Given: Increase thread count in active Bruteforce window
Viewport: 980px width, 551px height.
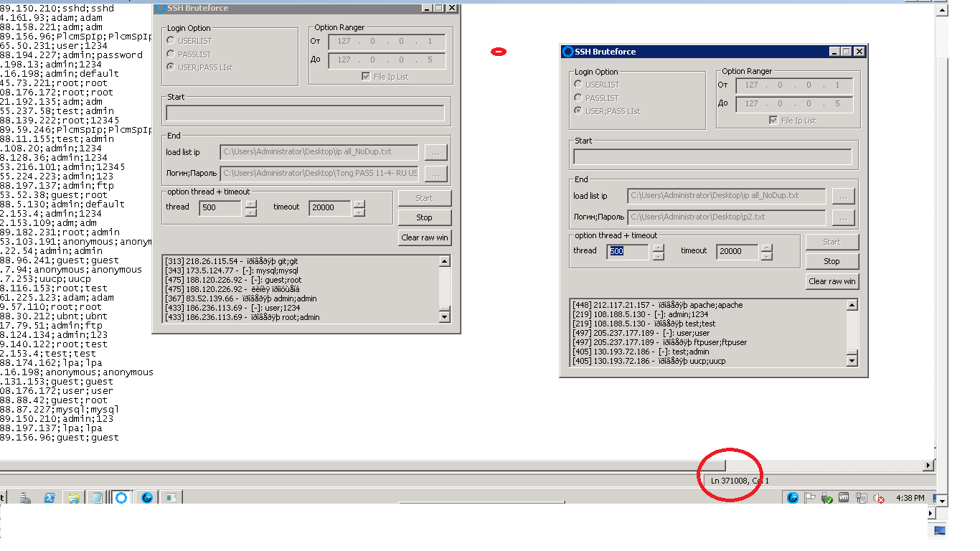Looking at the screenshot, I should 659,248.
